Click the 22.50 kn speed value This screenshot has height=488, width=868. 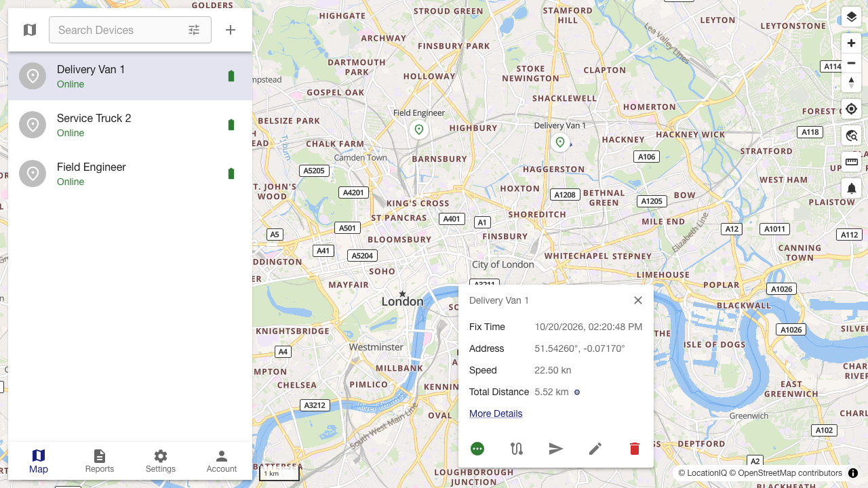[x=553, y=370]
